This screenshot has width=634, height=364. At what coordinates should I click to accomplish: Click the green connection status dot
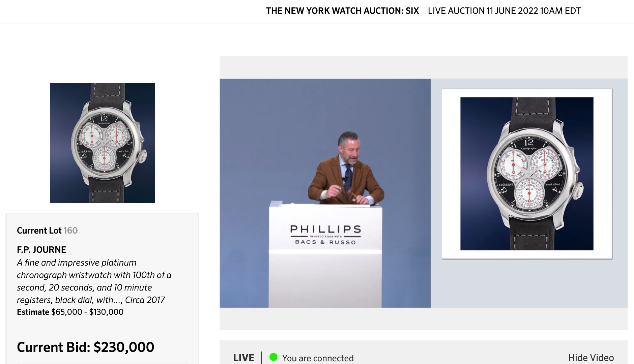(x=273, y=357)
